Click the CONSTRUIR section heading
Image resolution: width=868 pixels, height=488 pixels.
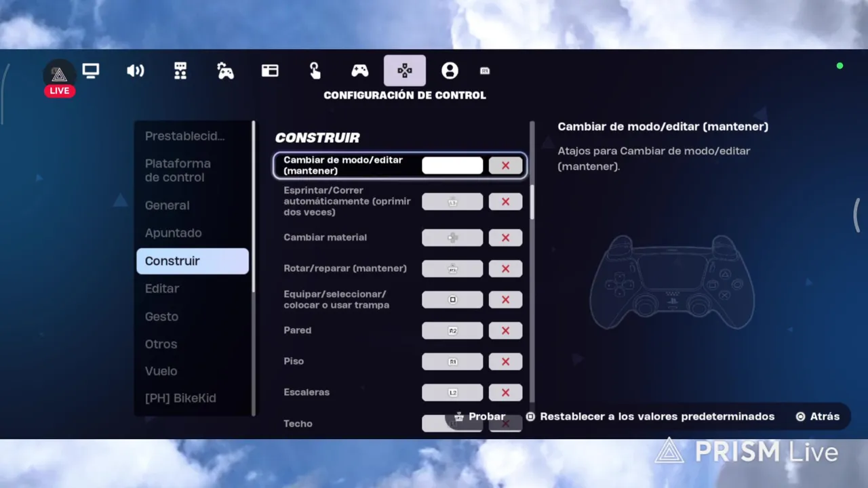(x=317, y=138)
